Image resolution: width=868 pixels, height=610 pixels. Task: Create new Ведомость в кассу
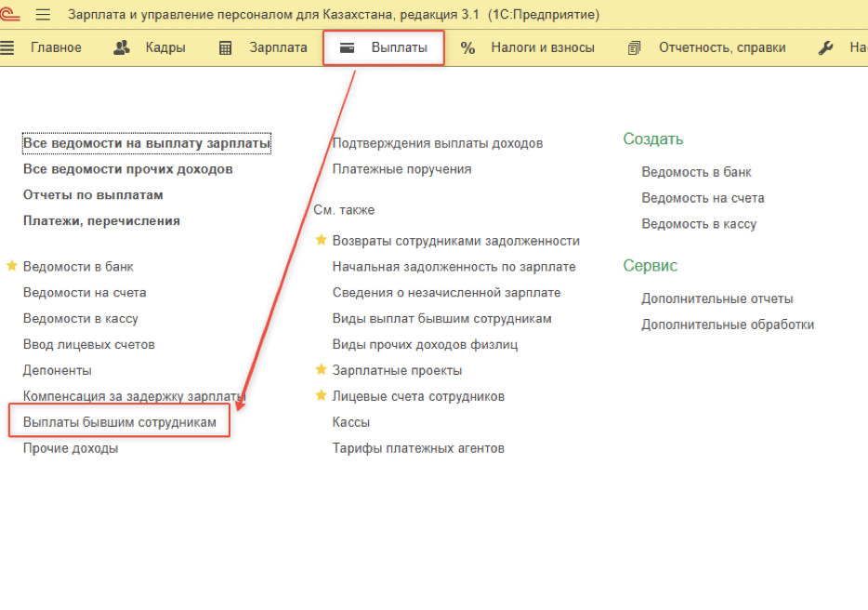tap(699, 224)
